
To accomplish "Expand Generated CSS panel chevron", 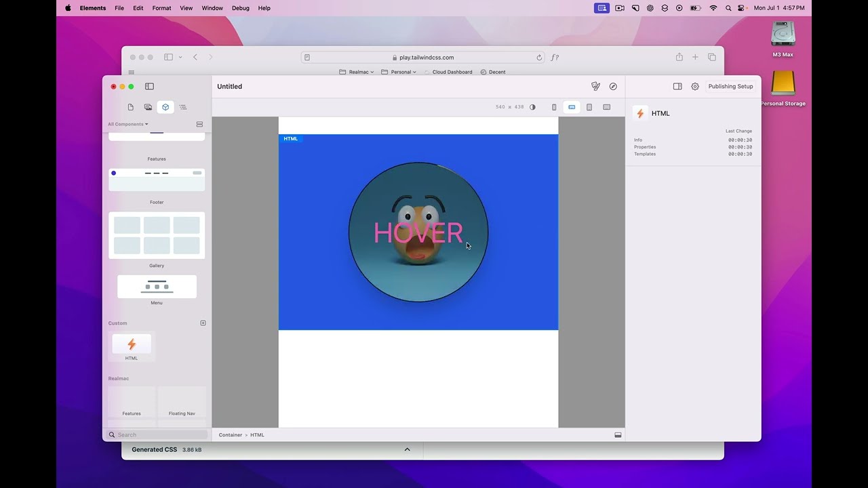I will 407,449.
